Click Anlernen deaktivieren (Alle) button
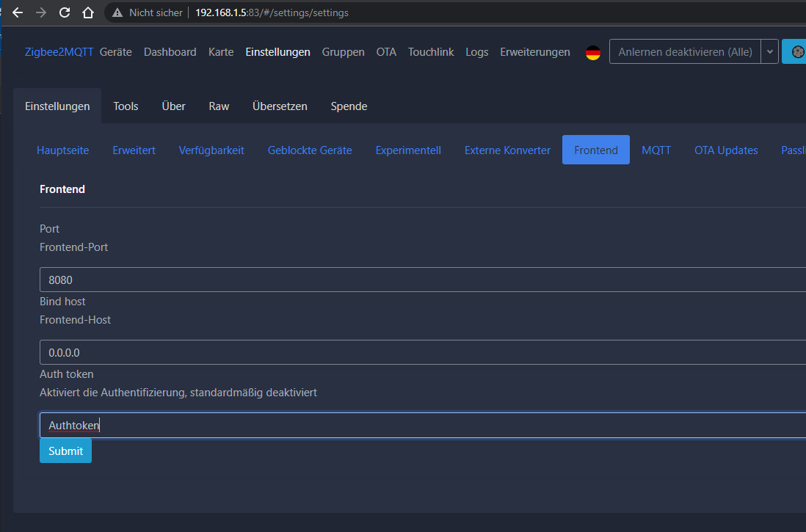Screen dimensions: 806x532 coord(685,52)
